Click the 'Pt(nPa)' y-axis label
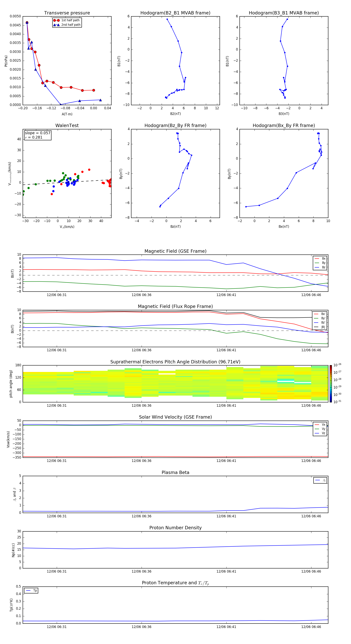This screenshot has width=351, height=644. (6, 61)
